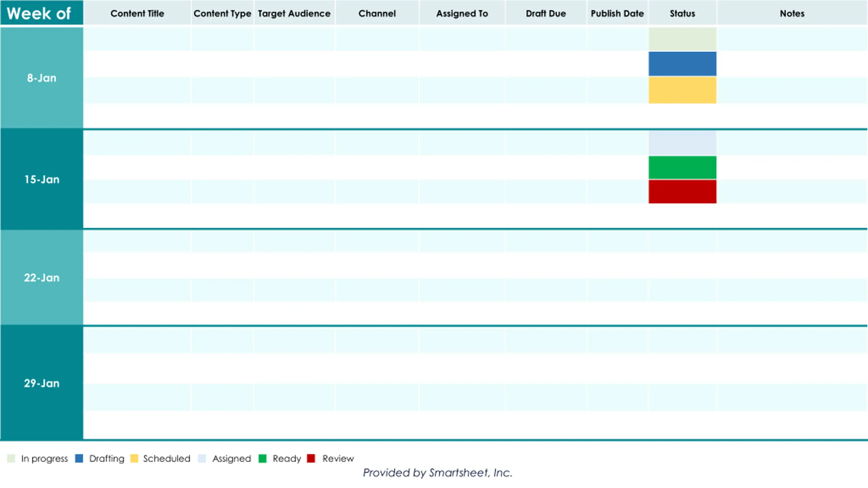Select the Publish Date column header
Image resolution: width=868 pixels, height=488 pixels.
coord(617,13)
